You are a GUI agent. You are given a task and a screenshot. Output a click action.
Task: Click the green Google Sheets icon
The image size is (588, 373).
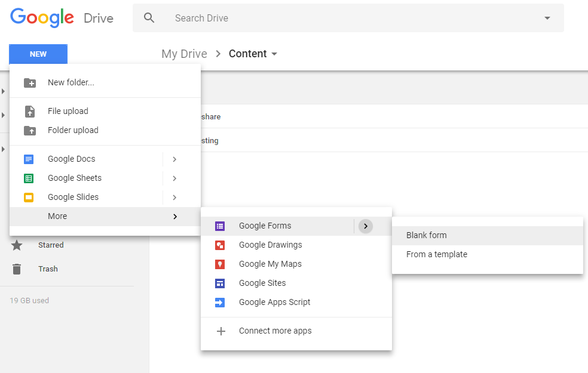29,178
